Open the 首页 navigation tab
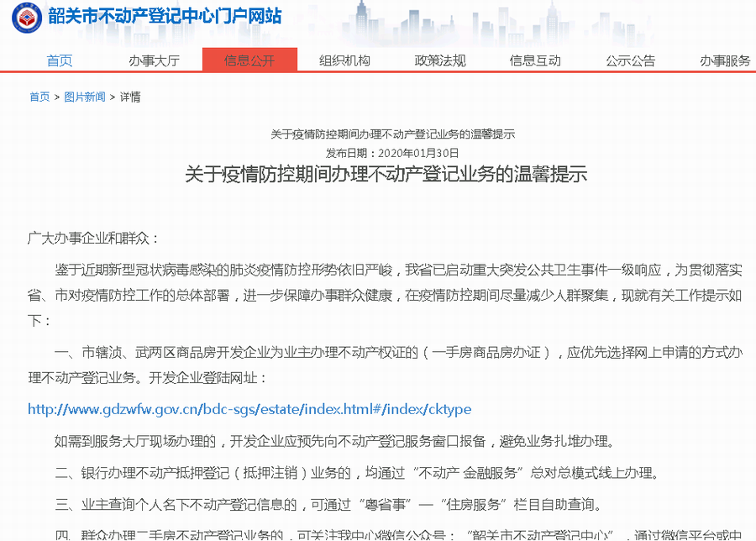 [60, 60]
